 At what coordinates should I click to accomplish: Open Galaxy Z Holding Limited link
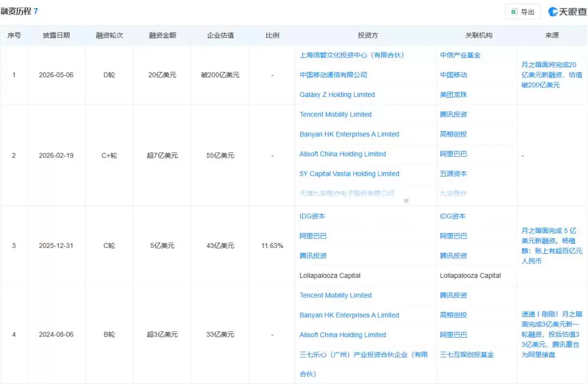pyautogui.click(x=337, y=95)
